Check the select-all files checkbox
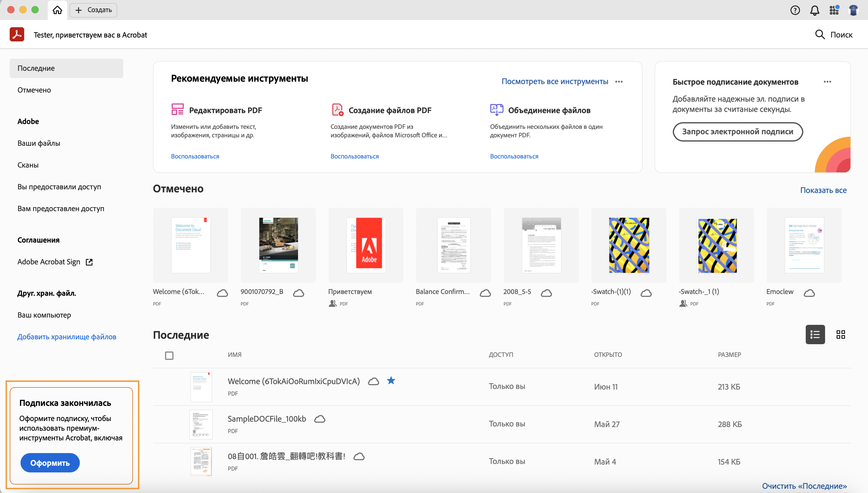Viewport: 868px width, 493px height. click(169, 355)
